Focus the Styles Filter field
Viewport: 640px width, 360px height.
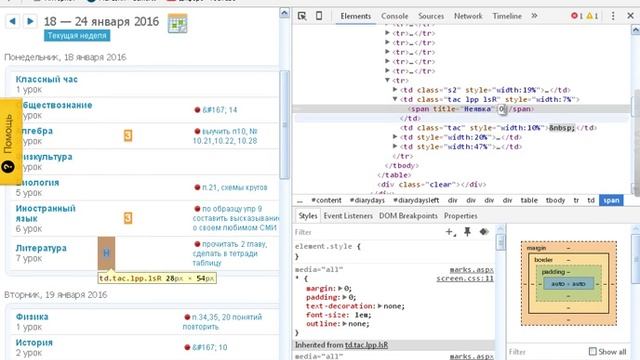point(367,232)
